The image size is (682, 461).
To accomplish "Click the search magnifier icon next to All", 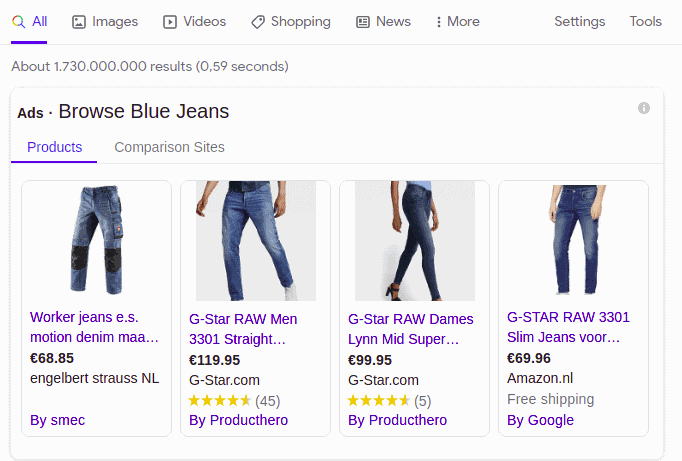I will click(x=18, y=22).
